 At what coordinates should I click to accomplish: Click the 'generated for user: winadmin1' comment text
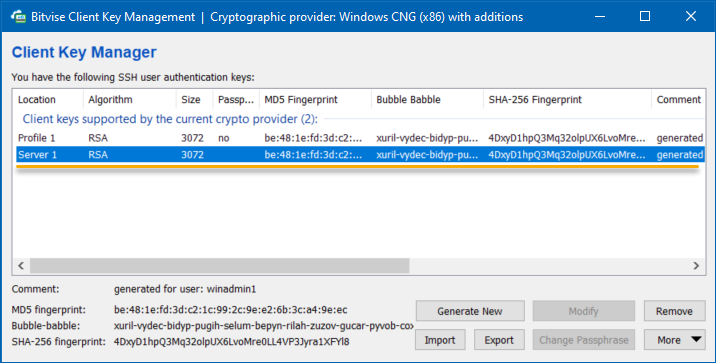[x=185, y=289]
